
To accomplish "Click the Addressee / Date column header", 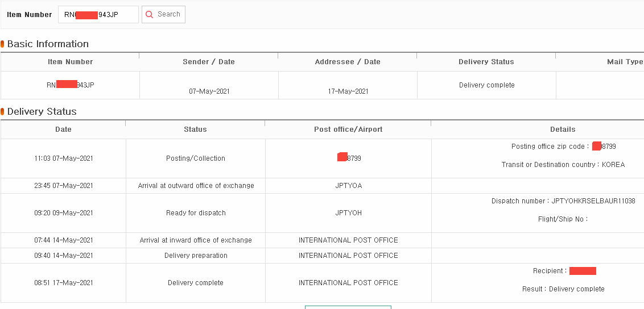I will click(x=348, y=62).
